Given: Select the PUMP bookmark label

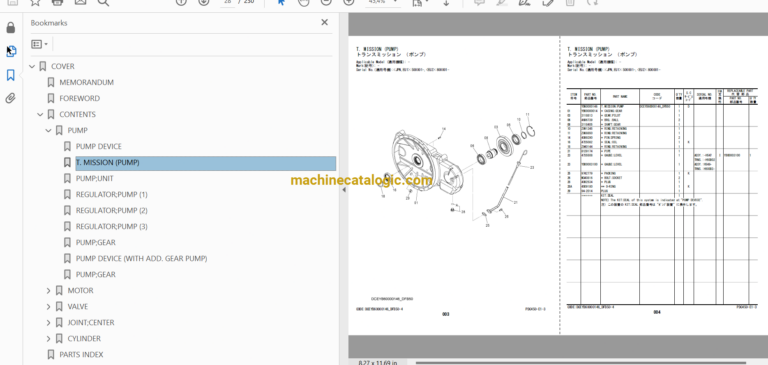Looking at the screenshot, I should coord(77,130).
